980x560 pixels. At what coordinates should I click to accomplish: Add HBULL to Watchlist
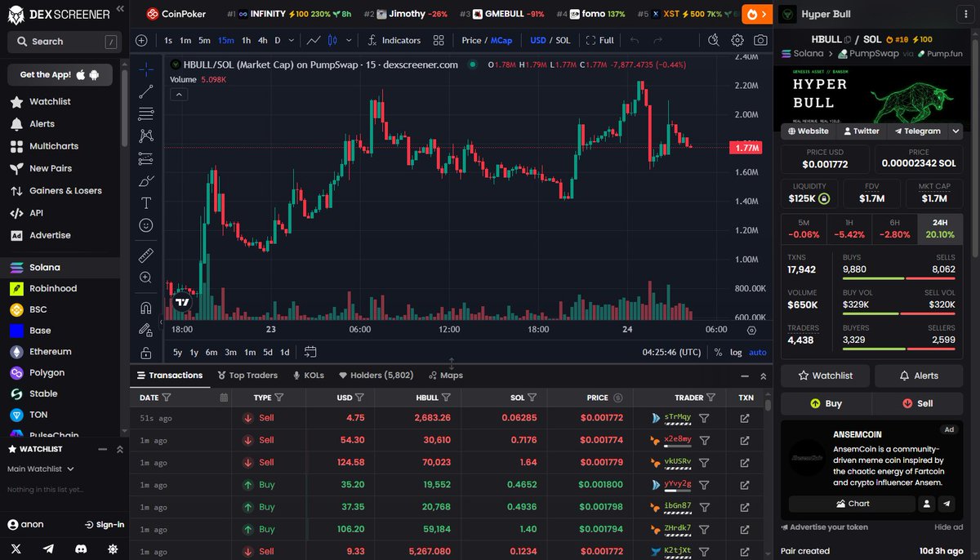[825, 376]
